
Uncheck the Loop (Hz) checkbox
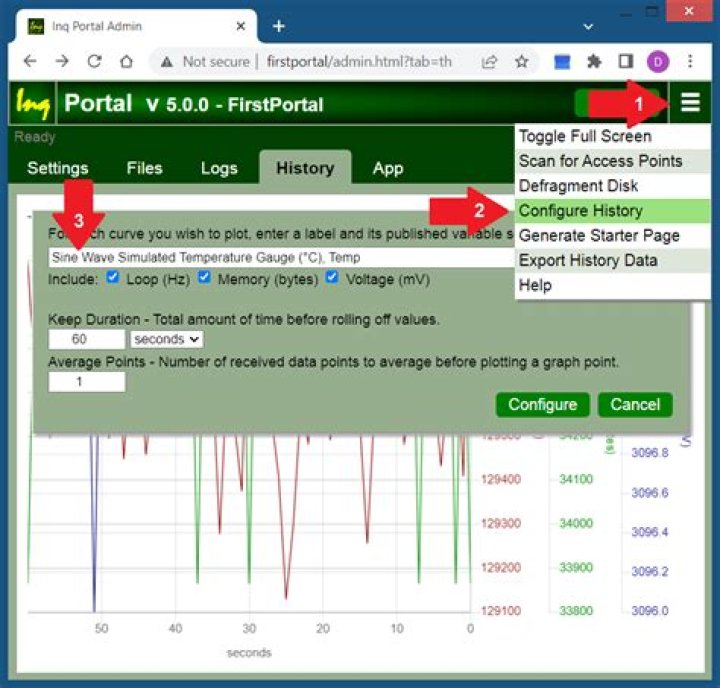(x=112, y=277)
